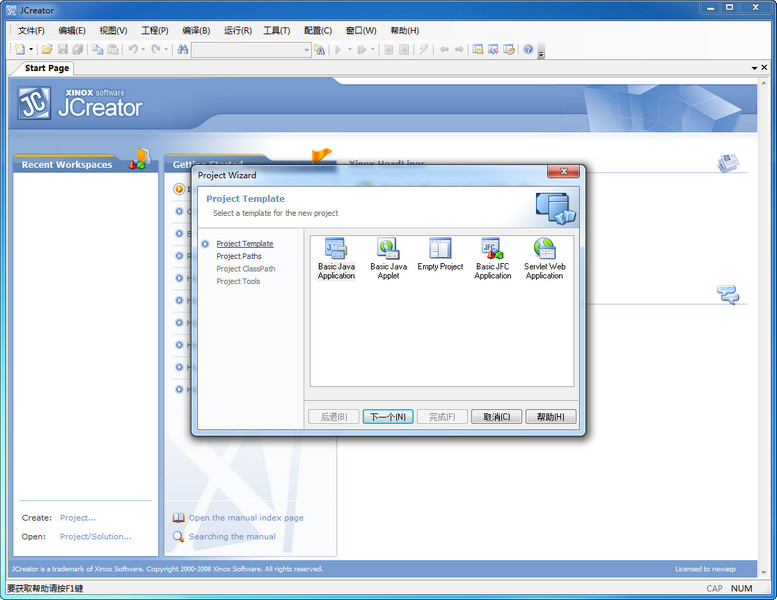Click the Create Project... link
The width and height of the screenshot is (777, 600).
(x=78, y=518)
